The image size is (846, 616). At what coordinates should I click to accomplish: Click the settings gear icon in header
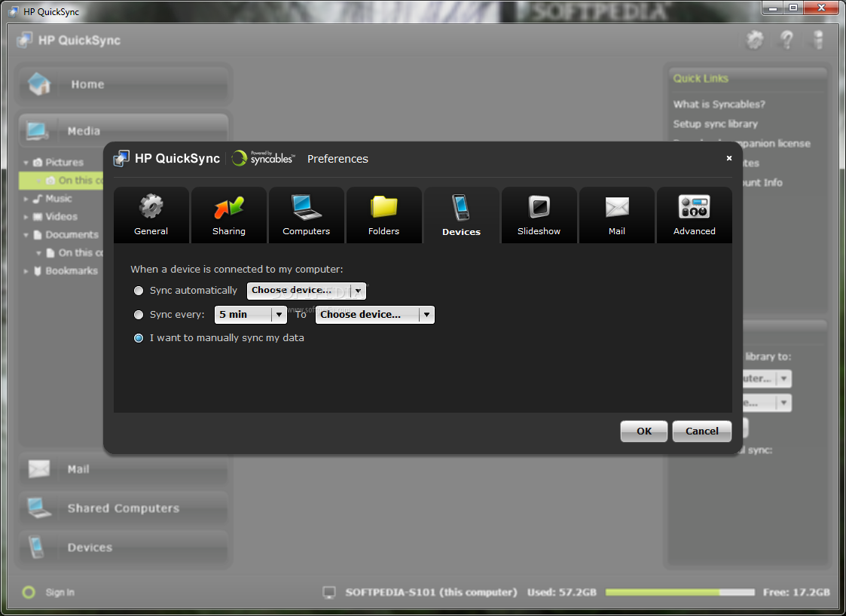tap(755, 40)
